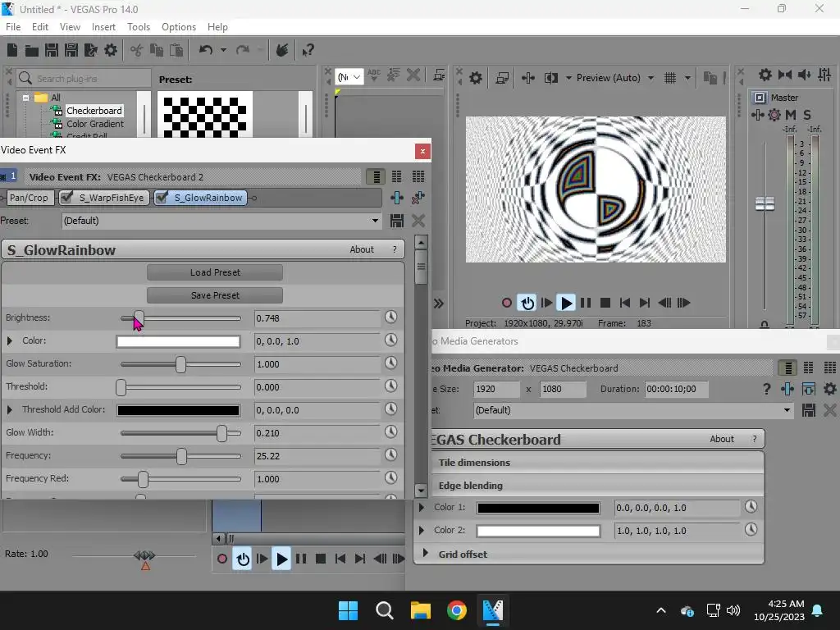Screen dimensions: 840x630
Task: Click the Open project folder icon
Action: pos(32,50)
